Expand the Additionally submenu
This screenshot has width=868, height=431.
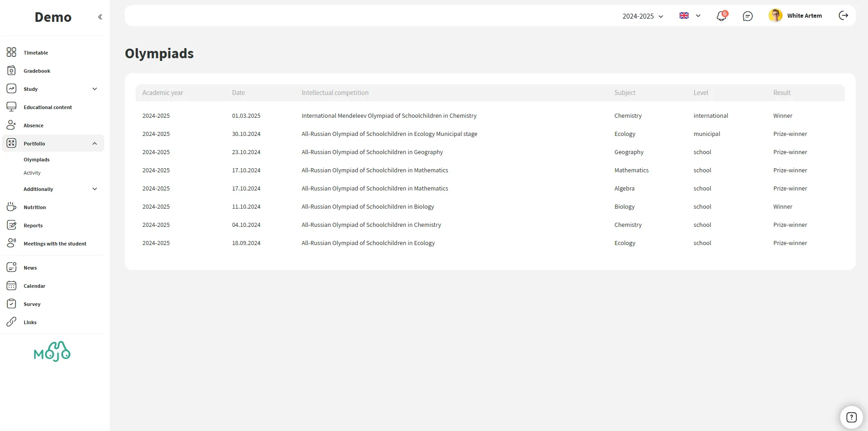[x=95, y=189]
